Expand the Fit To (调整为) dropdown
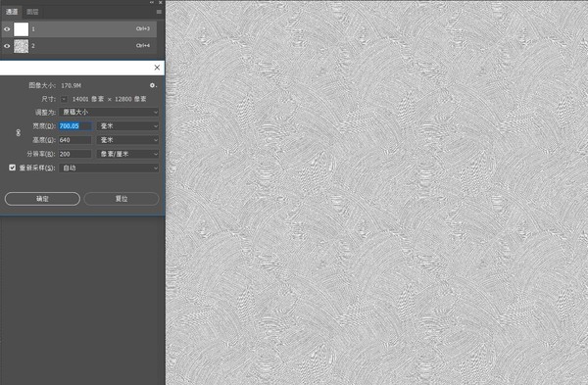The height and width of the screenshot is (385, 588). tap(109, 112)
